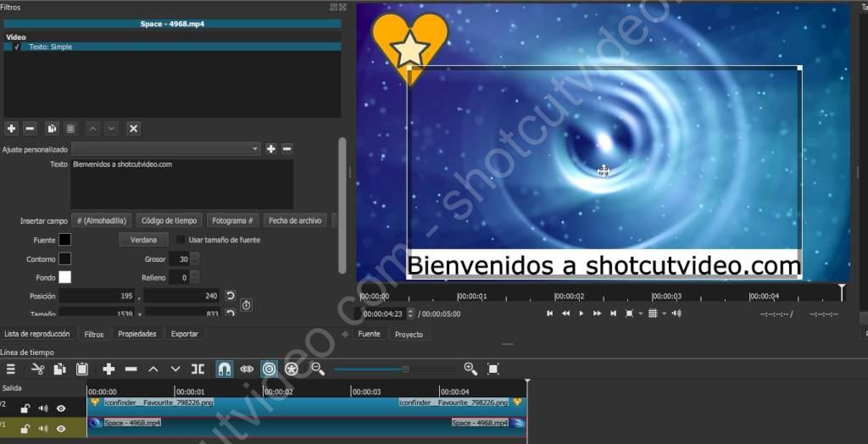Ripple delete with timeline minus icon
The image size is (868, 444).
click(x=131, y=369)
